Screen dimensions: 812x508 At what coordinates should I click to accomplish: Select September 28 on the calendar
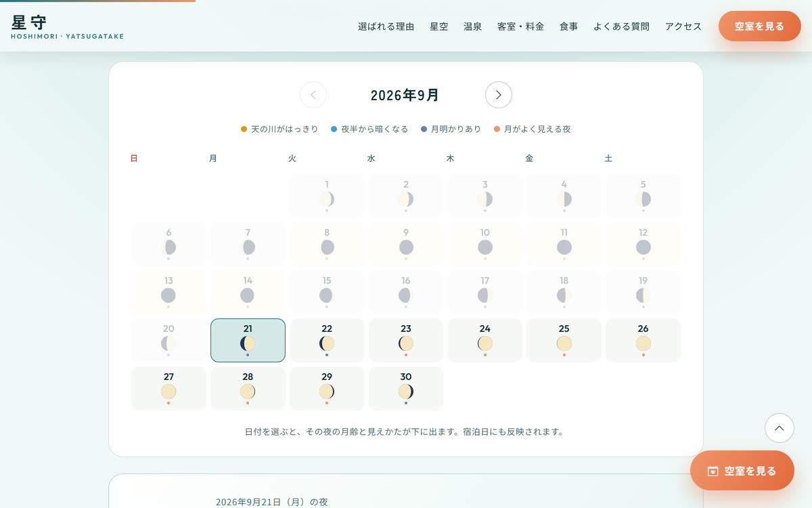[248, 388]
